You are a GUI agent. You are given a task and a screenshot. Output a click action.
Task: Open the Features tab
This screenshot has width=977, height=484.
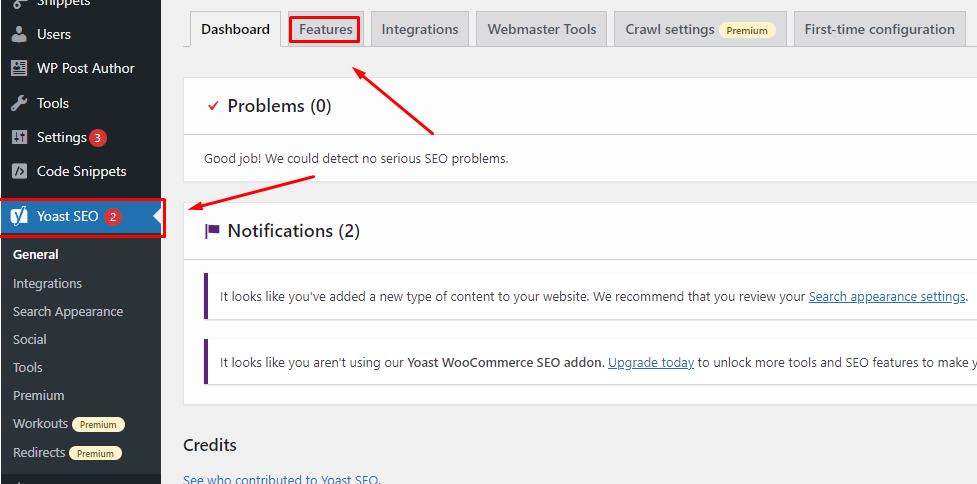click(x=325, y=29)
